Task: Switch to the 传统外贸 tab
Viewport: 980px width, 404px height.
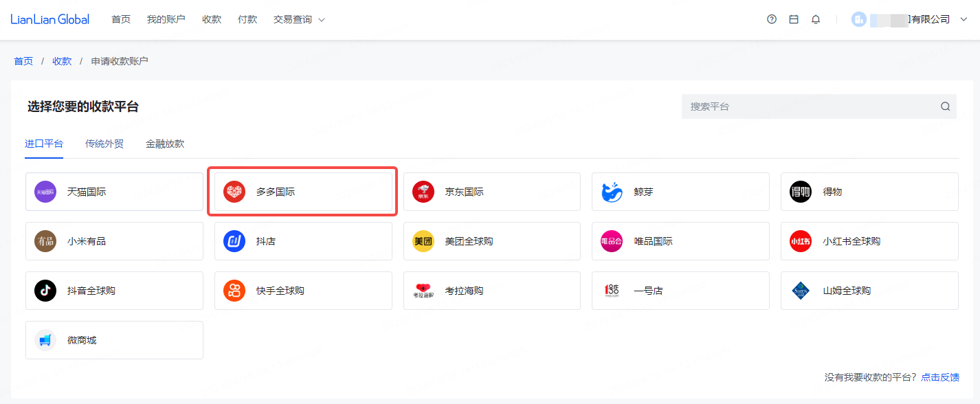Action: [x=104, y=144]
